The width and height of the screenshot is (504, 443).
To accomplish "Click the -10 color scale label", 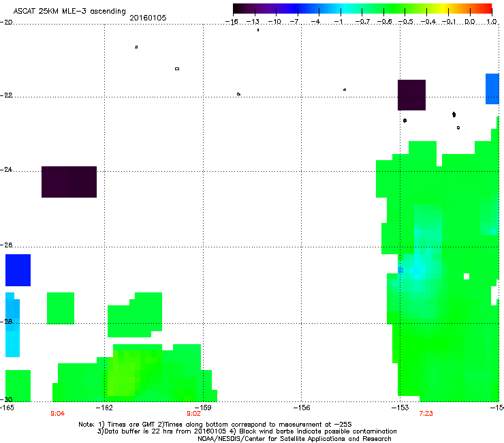I will click(x=274, y=22).
